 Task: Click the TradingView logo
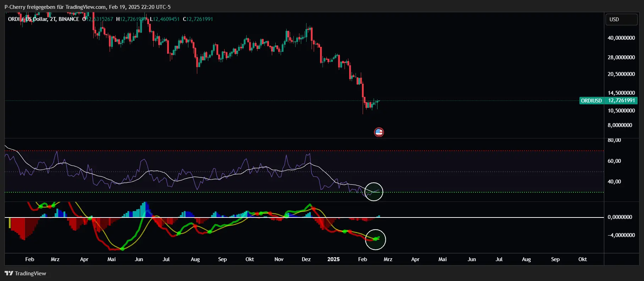[26, 273]
